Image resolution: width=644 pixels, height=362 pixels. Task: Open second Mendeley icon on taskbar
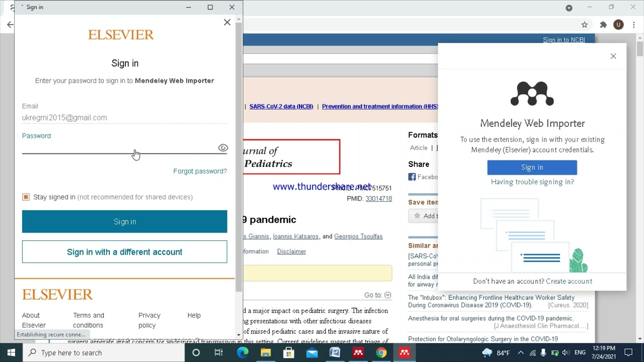click(405, 353)
